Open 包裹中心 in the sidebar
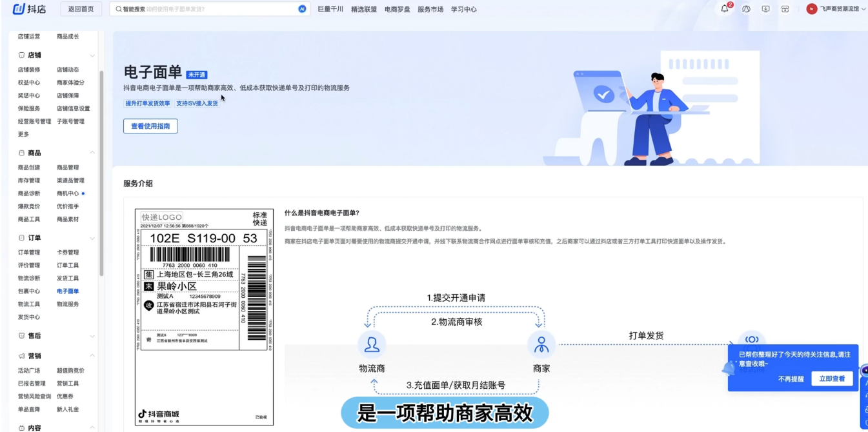The image size is (868, 432). pos(29,291)
